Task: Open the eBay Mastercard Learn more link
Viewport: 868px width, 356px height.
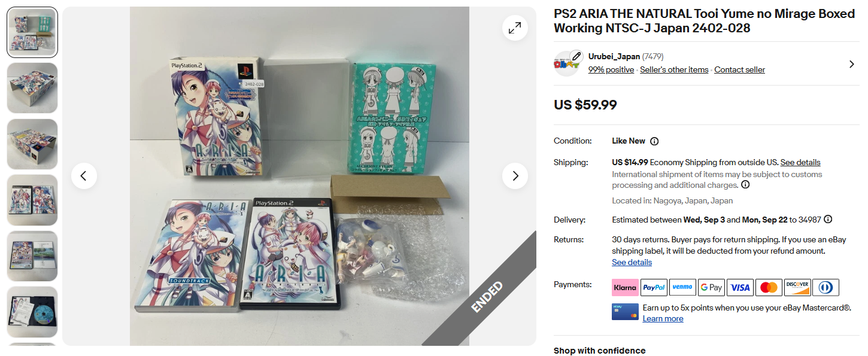Action: pos(663,319)
